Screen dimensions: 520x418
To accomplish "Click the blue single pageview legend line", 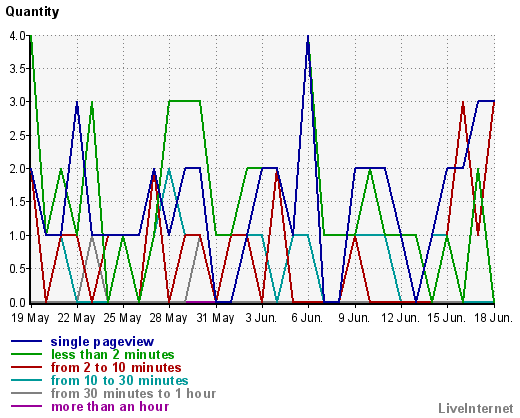I will click(x=26, y=341).
